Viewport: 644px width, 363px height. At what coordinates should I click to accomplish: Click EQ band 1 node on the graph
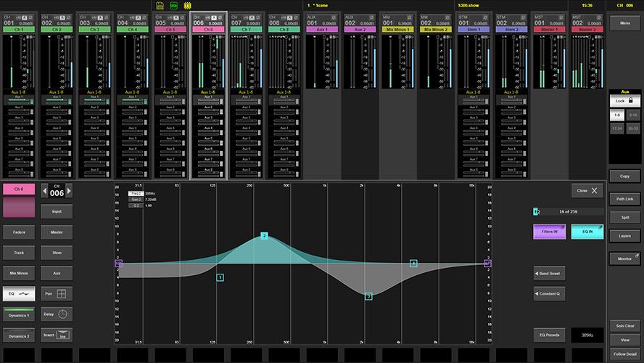pyautogui.click(x=220, y=277)
